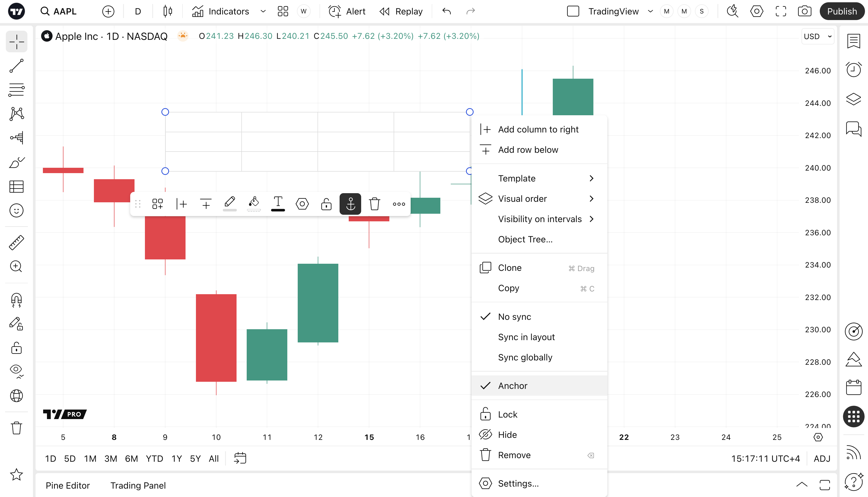Open Fibonacci retracement tool group
Viewport: 868px width, 497px height.
[16, 89]
